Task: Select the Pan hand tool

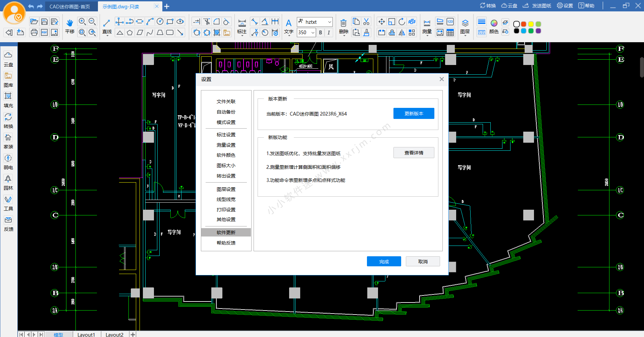Action: 69,23
